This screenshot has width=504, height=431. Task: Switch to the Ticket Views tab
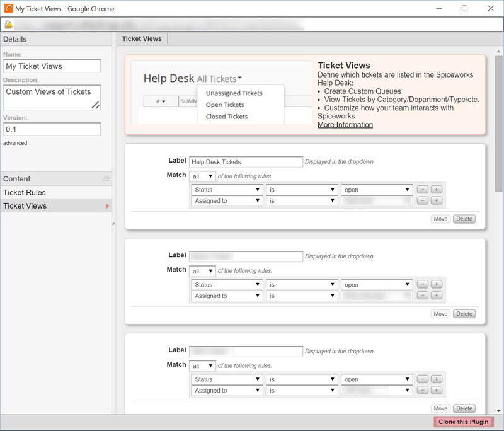142,38
